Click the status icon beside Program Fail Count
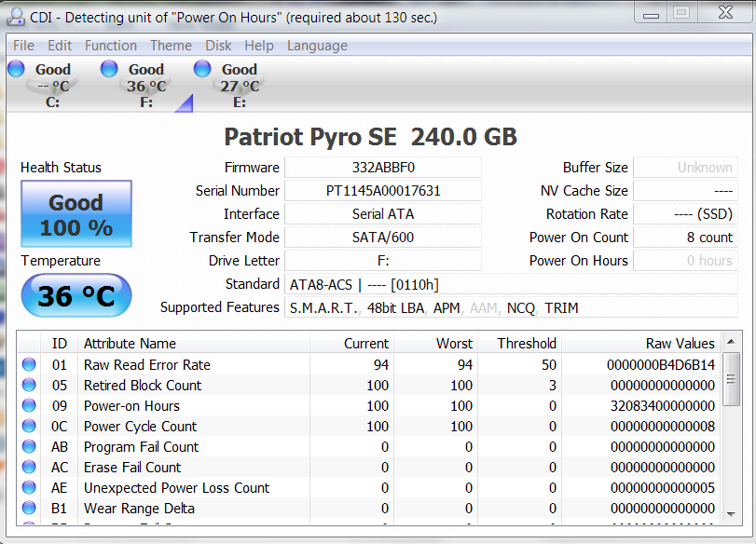756x544 pixels. 29,447
